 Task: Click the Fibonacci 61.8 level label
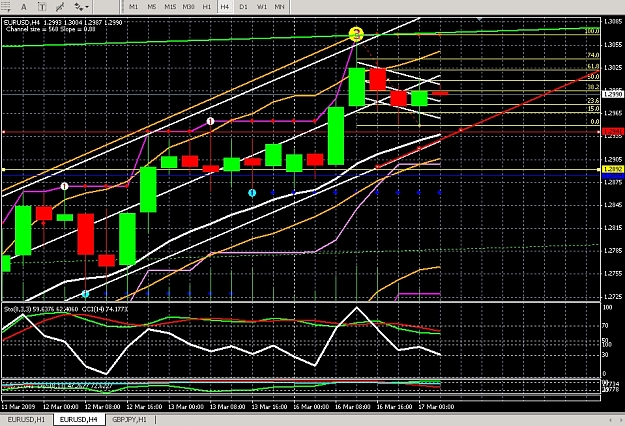click(593, 67)
